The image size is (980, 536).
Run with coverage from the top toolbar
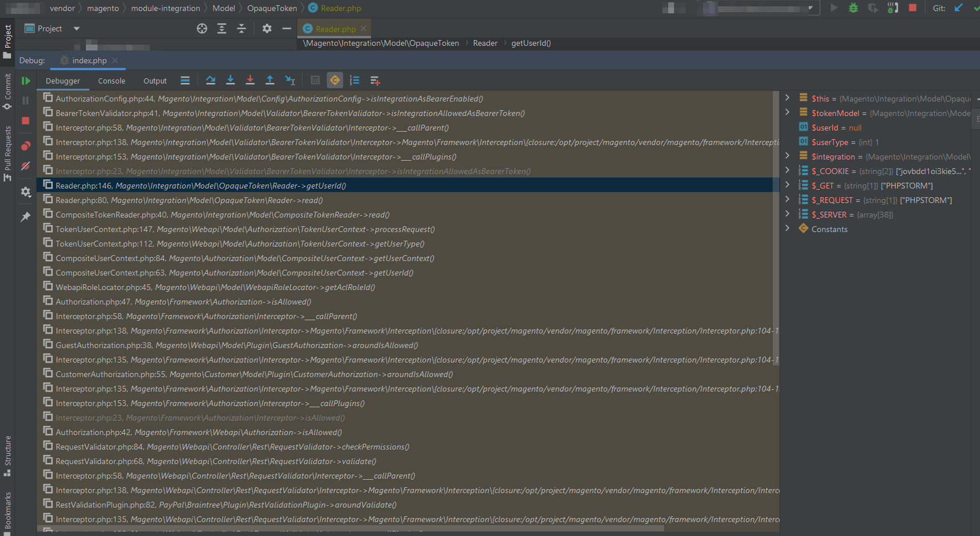873,8
